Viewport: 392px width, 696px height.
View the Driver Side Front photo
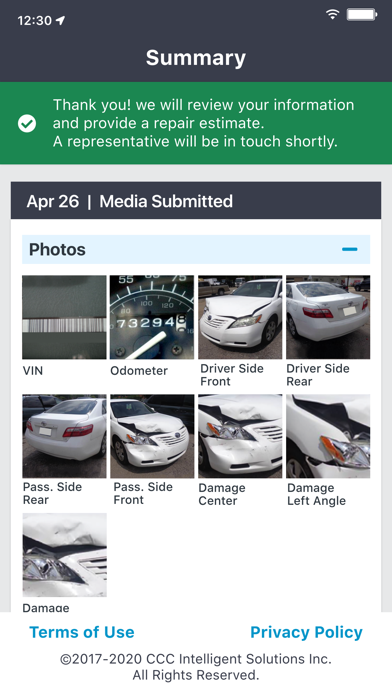(x=240, y=317)
